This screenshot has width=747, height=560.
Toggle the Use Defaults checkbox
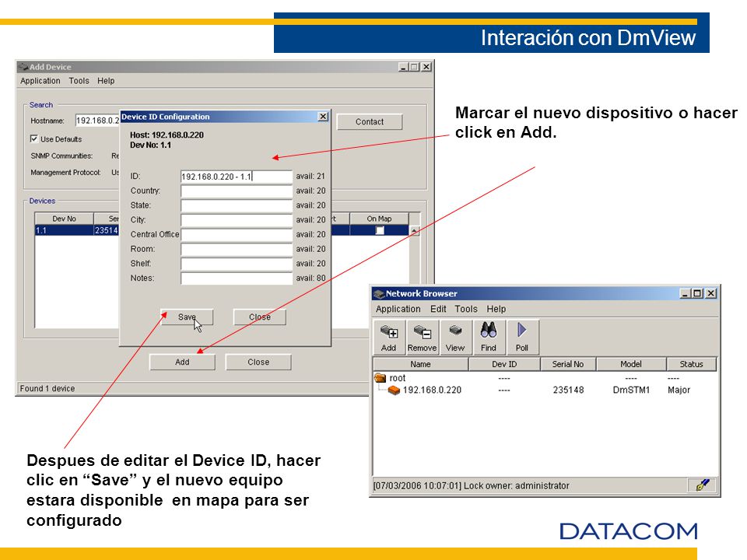(x=33, y=138)
